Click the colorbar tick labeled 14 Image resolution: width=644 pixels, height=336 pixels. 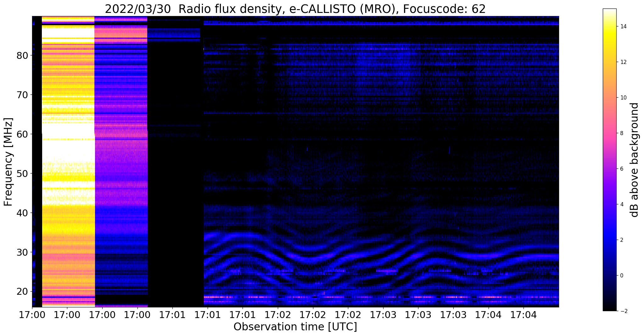tap(623, 26)
